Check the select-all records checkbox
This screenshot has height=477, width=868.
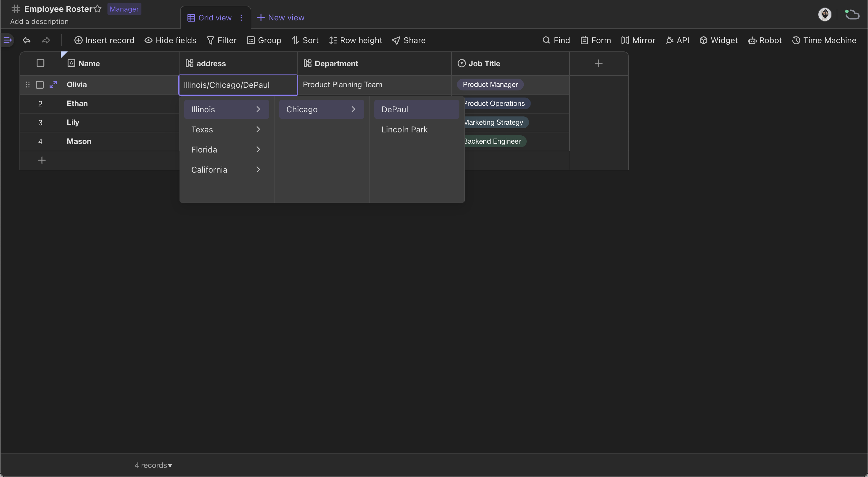[40, 63]
